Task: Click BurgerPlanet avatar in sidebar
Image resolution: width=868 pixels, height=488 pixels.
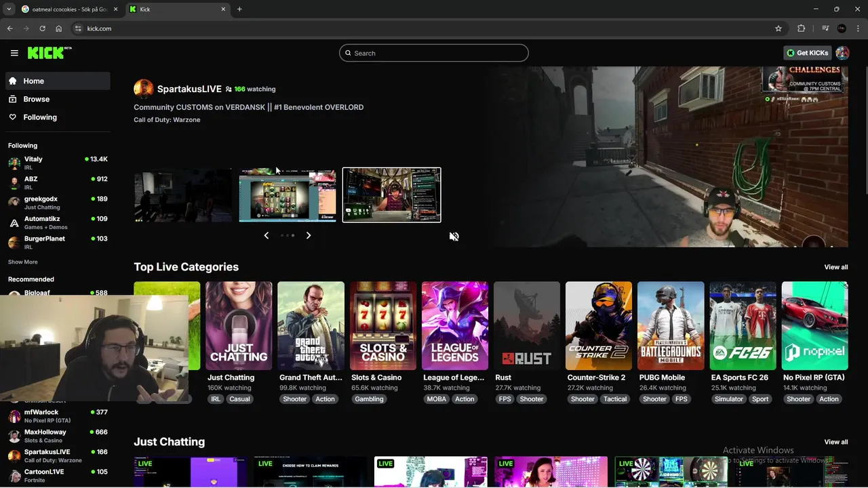Action: click(x=14, y=242)
